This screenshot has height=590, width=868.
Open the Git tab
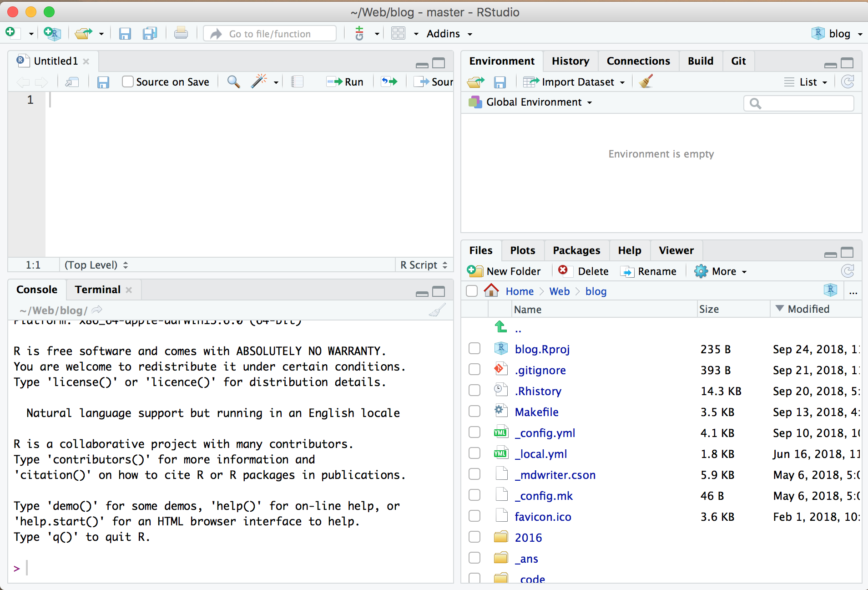pos(738,61)
